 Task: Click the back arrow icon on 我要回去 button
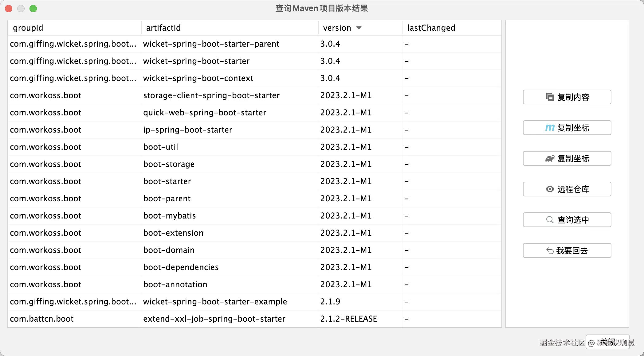(x=550, y=250)
